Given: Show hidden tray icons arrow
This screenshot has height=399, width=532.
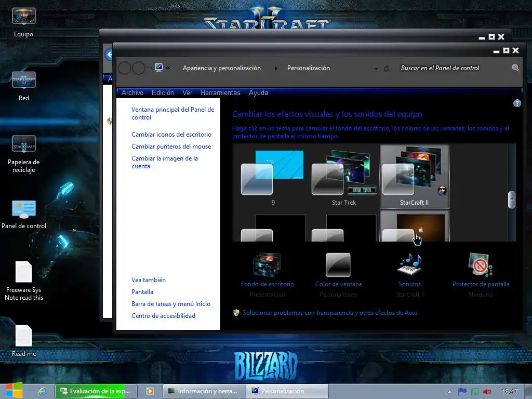Looking at the screenshot, I should pyautogui.click(x=449, y=392).
